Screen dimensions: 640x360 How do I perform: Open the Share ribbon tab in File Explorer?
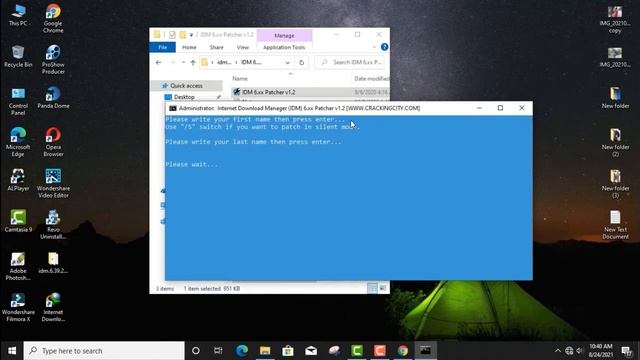216,47
